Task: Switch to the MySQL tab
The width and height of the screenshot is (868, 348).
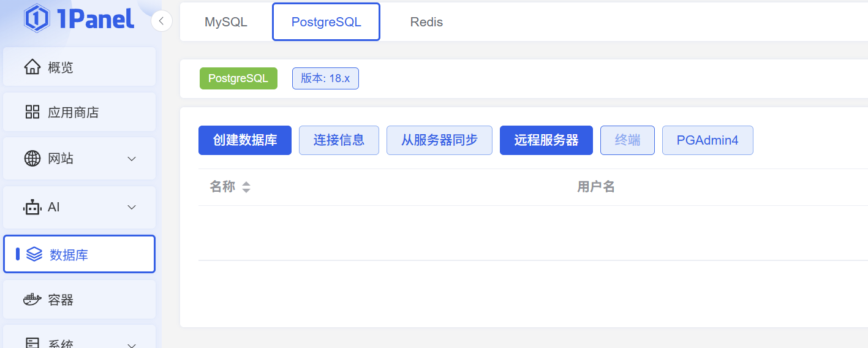Action: point(226,22)
